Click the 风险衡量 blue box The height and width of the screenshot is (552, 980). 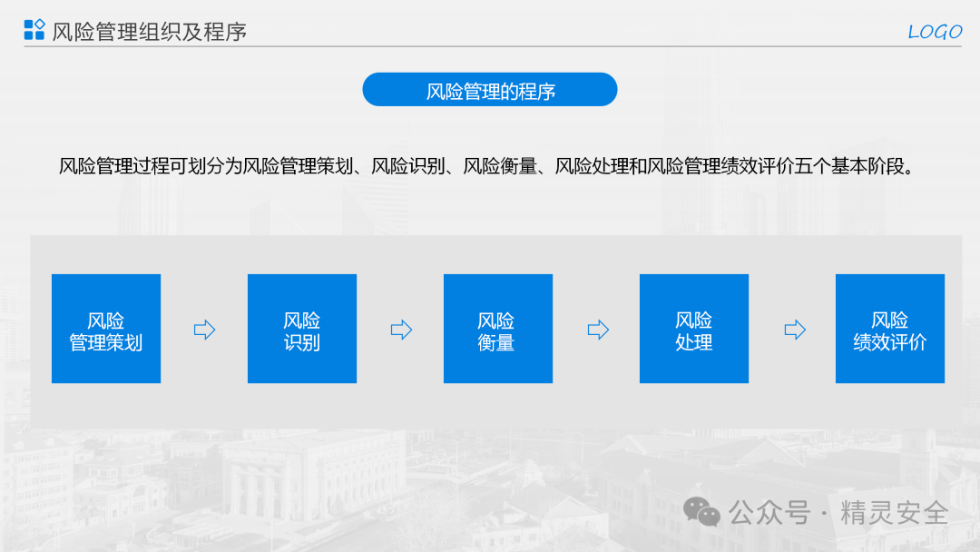pos(498,329)
